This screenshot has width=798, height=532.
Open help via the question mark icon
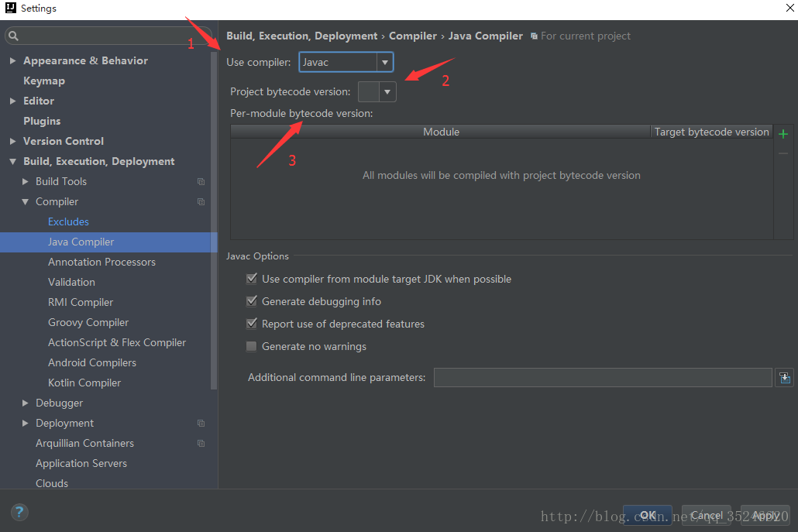pos(19,512)
